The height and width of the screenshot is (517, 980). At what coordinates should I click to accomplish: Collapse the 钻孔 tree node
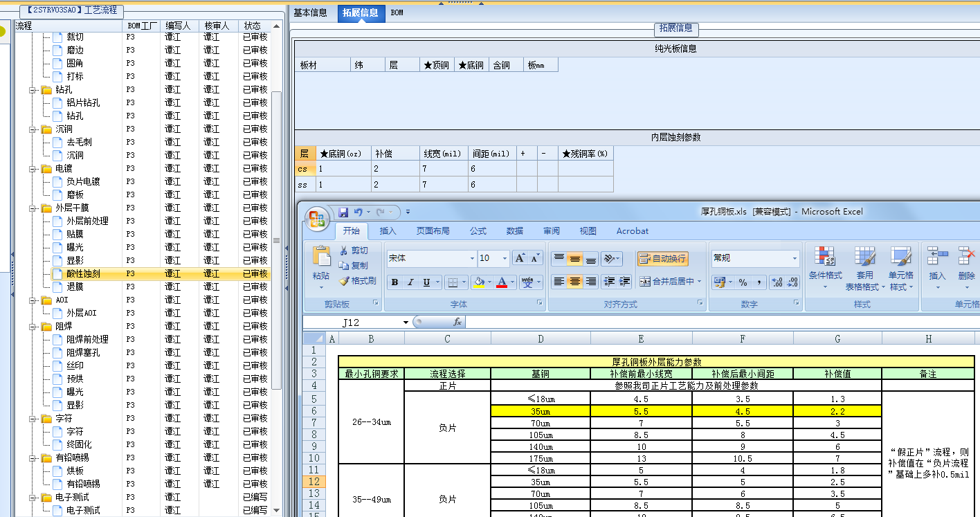[33, 90]
